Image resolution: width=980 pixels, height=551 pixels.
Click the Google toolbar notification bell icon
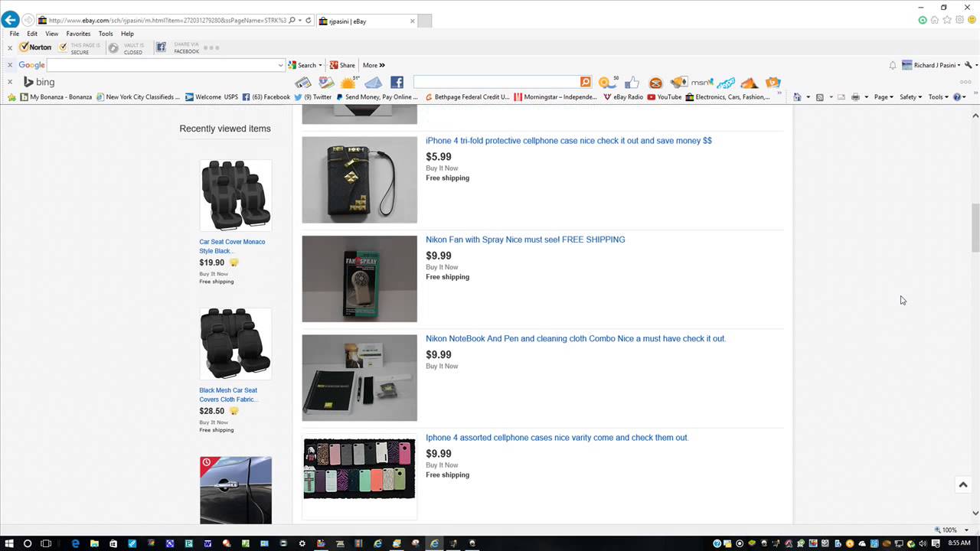tap(892, 65)
